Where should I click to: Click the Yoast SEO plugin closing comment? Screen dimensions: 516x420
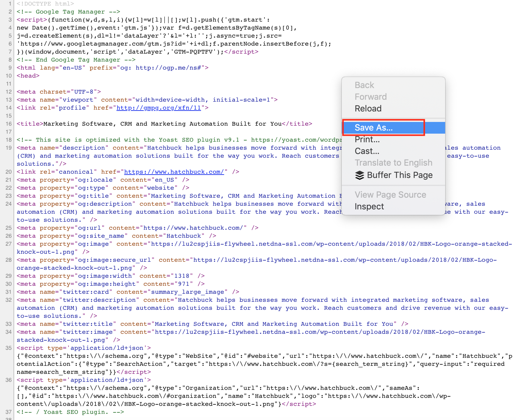70,412
